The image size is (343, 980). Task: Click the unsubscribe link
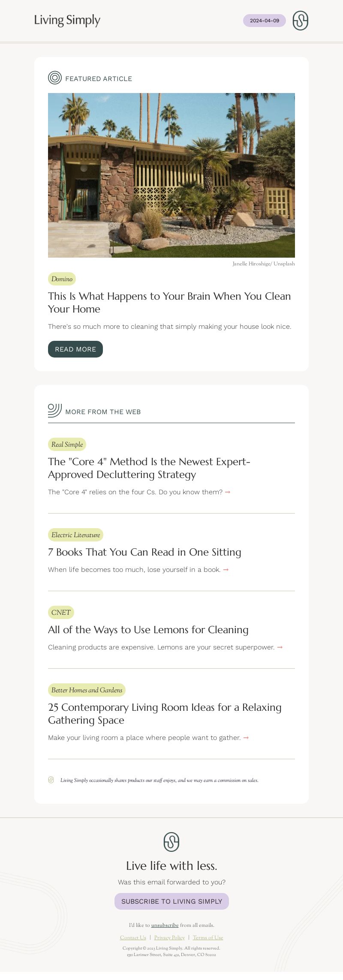[165, 925]
